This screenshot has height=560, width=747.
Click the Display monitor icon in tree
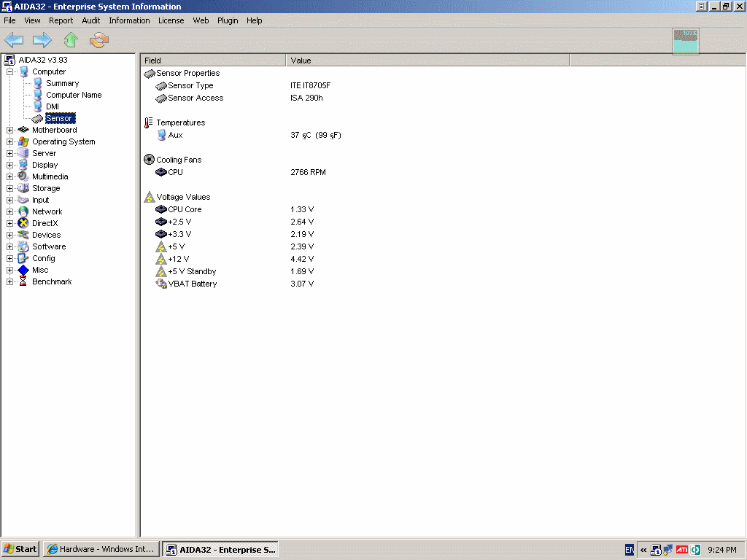(x=23, y=166)
